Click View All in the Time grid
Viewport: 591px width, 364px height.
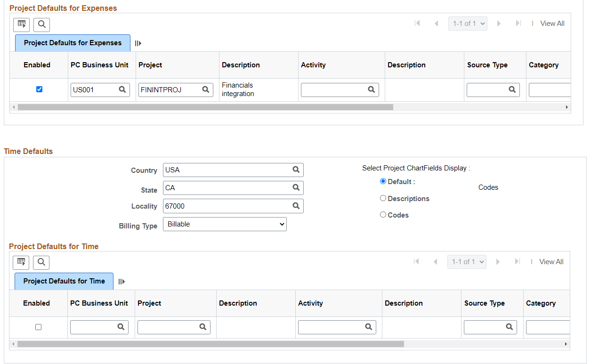pos(551,261)
